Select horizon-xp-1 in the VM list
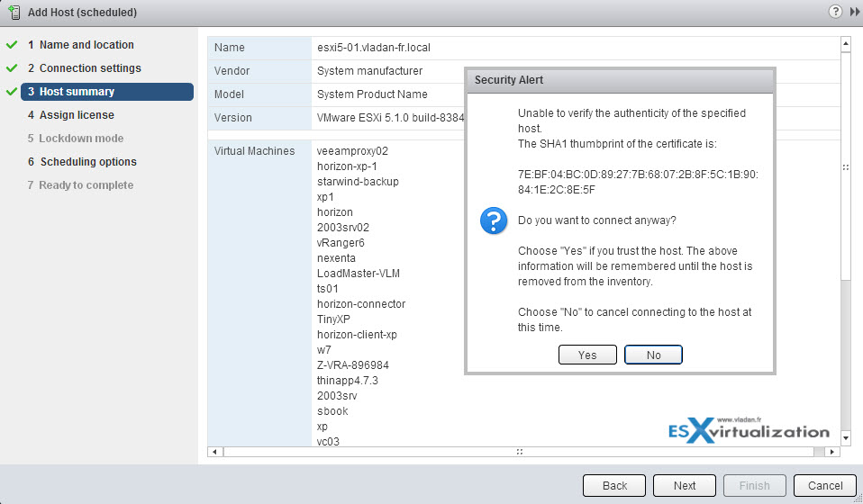Screen dimensions: 863x504 (x=347, y=166)
